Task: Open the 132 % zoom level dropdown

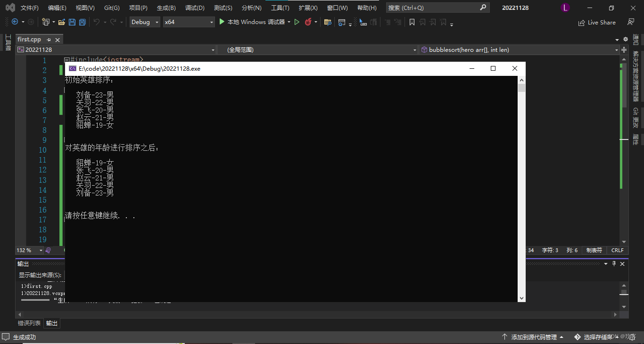Action: [x=29, y=250]
